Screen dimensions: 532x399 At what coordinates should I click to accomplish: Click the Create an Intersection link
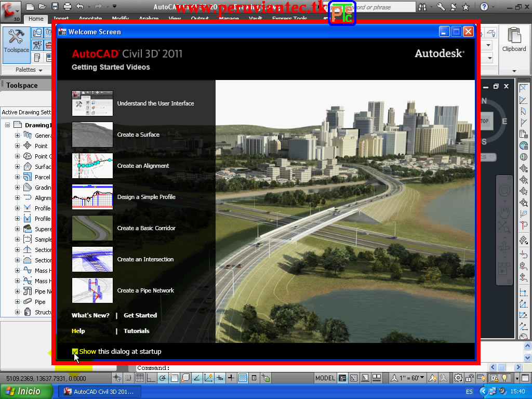(x=145, y=259)
